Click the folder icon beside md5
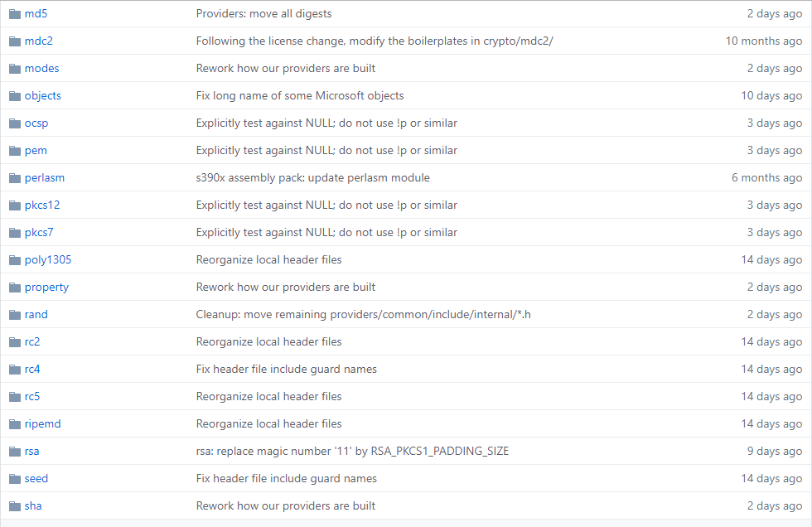Screen dimensions: 812x527 coord(14,13)
